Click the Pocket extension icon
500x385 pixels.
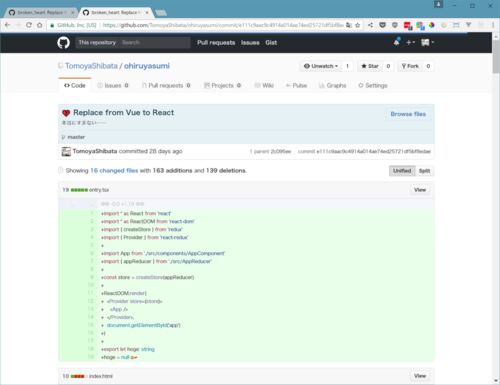tap(382, 25)
